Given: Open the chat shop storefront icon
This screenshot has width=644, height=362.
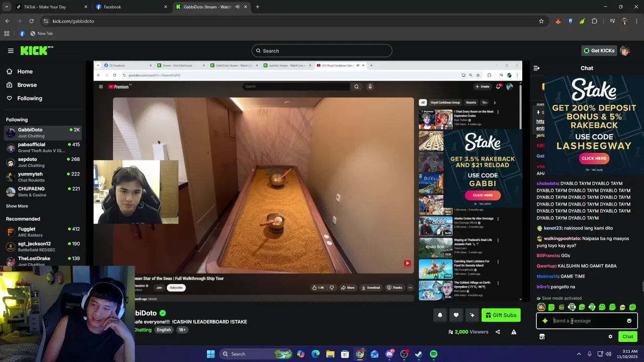Looking at the screenshot, I should point(542,337).
